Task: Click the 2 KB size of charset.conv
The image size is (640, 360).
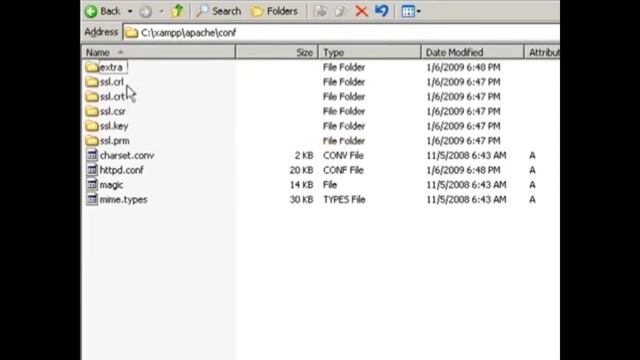Action: coord(304,156)
